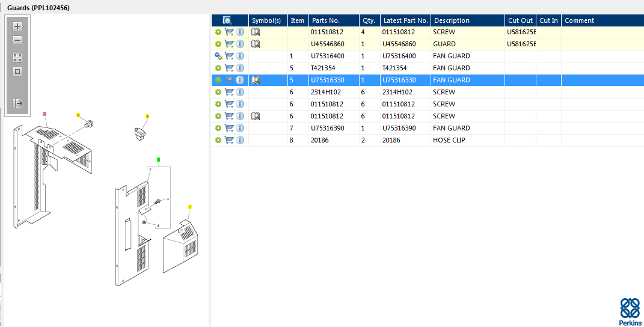The image size is (644, 327).
Task: Click symbol icon in 011510812 quantity 4 row
Action: (256, 32)
